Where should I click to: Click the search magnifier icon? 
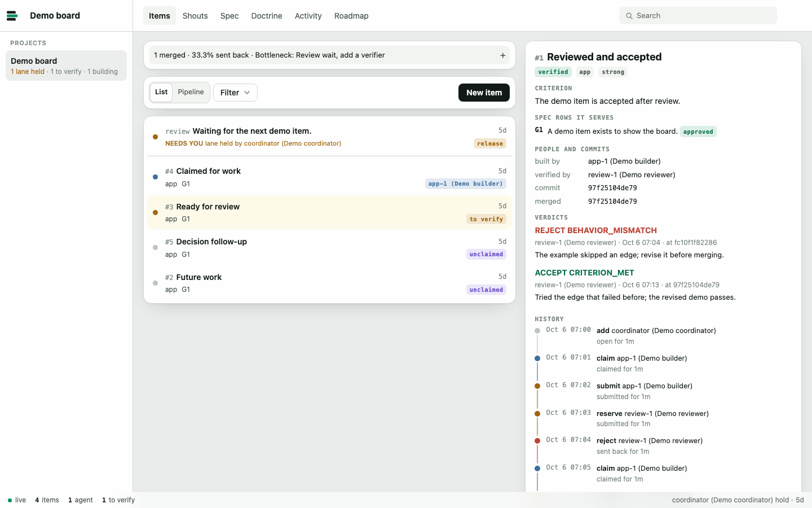[x=629, y=16]
